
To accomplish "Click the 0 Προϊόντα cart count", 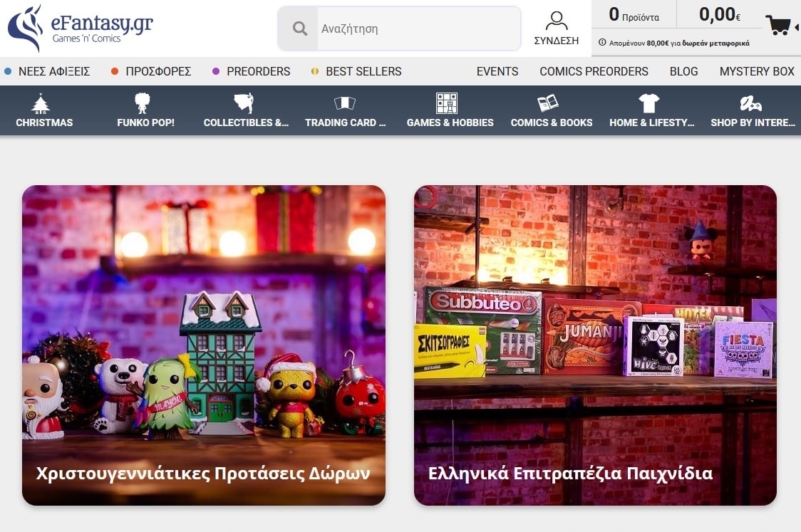I will tap(634, 15).
